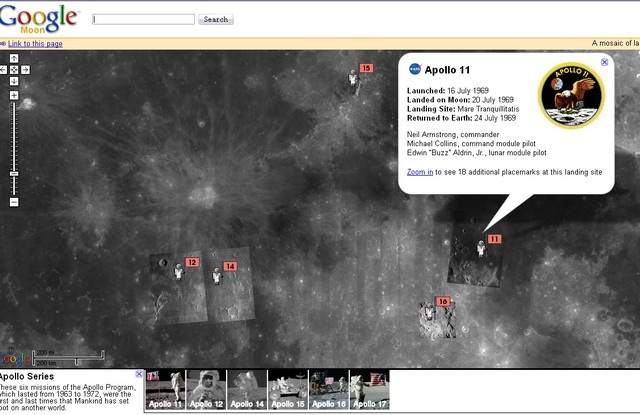Click the Launched: 16 July 1969 text
640x415 pixels.
[x=448, y=91]
